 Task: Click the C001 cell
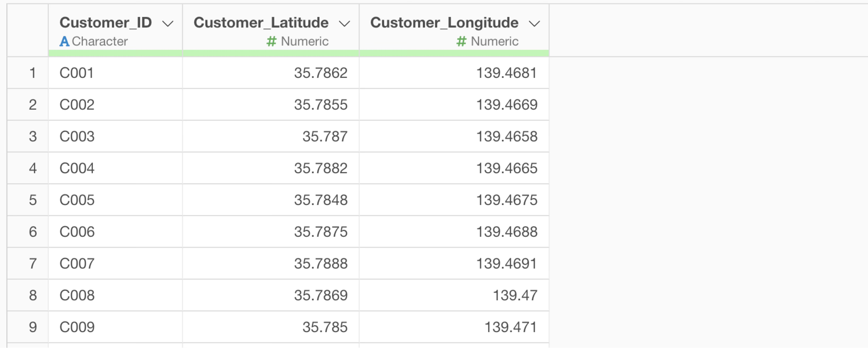[x=76, y=73]
